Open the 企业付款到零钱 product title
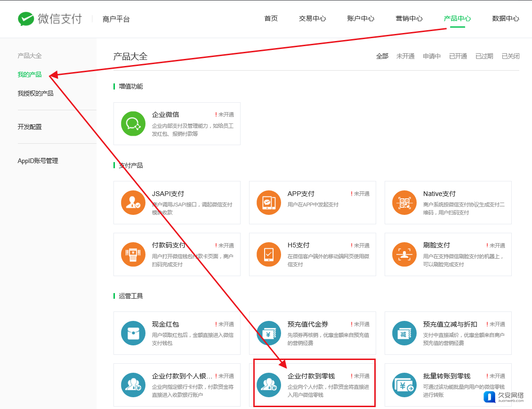 point(311,376)
